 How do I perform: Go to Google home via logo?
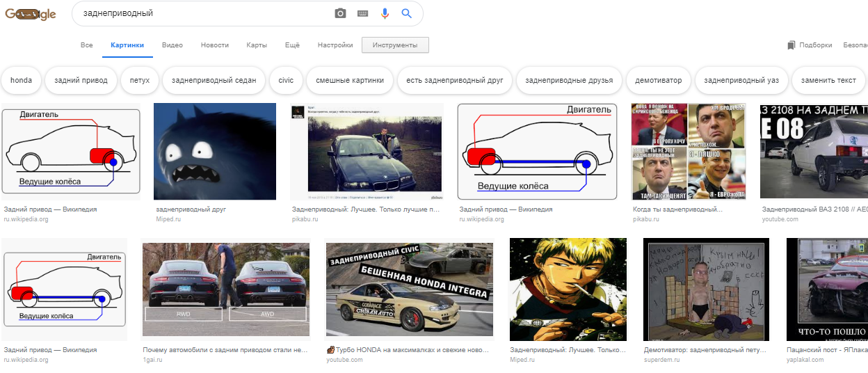30,14
